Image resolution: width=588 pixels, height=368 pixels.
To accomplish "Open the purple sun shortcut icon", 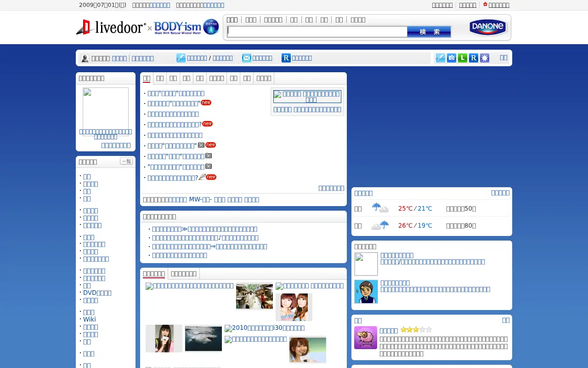I will pyautogui.click(x=485, y=58).
